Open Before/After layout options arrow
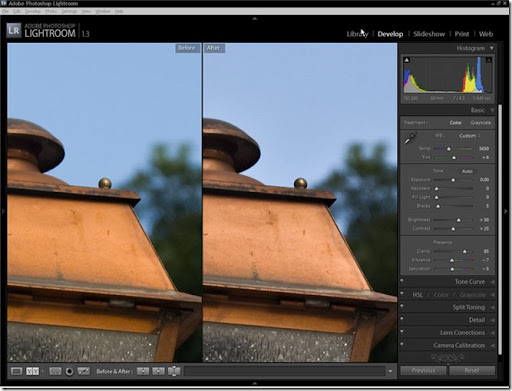Viewport: 512px width, 391px height. 43,371
